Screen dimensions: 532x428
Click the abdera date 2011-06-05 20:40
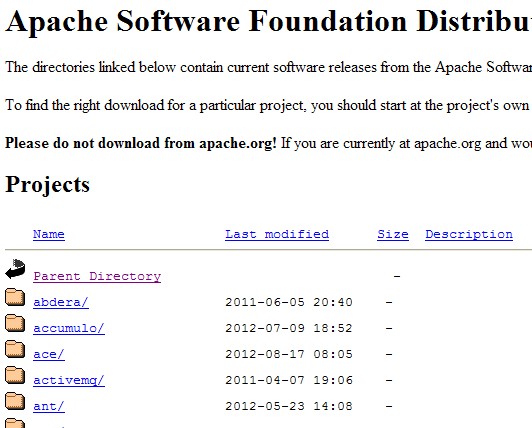tap(289, 302)
